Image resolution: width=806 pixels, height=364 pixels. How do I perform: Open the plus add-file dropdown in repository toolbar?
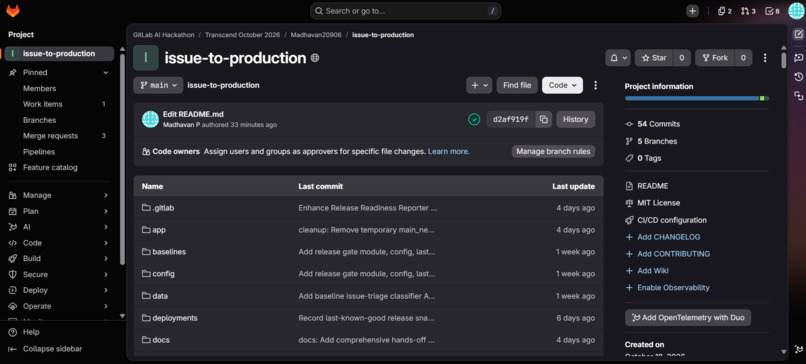(x=479, y=85)
